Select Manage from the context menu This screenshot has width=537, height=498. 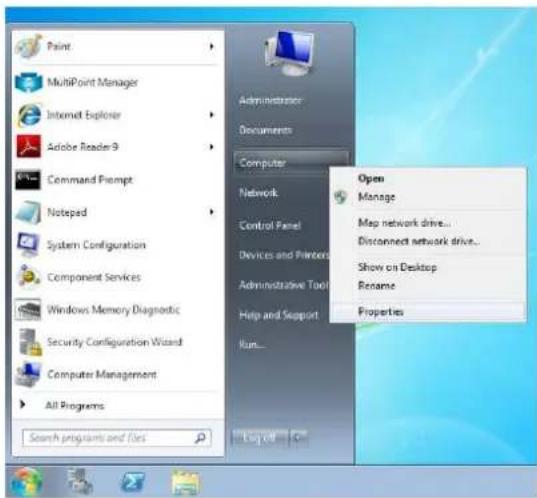click(x=376, y=197)
